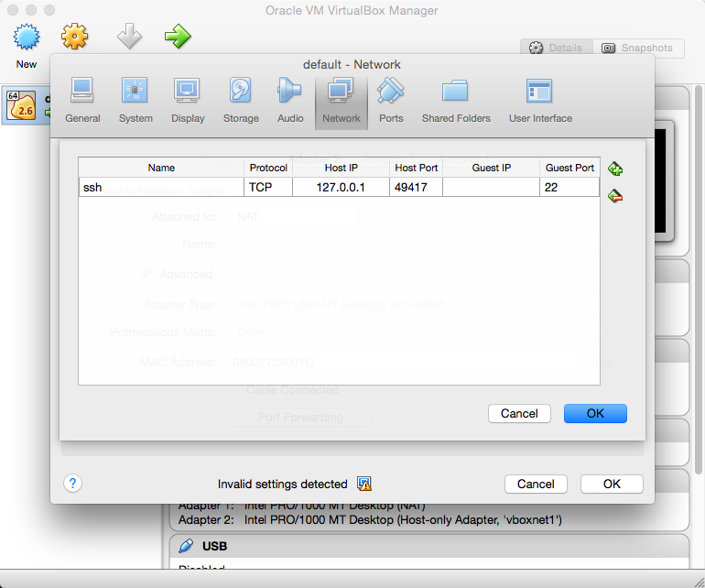This screenshot has width=705, height=588.
Task: Click the details pane vertical scrollbar
Action: [x=699, y=279]
